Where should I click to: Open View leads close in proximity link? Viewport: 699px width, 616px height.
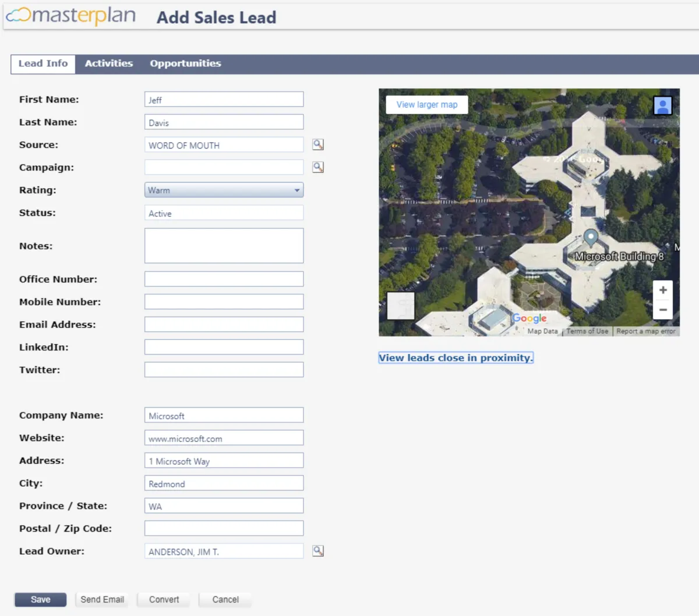456,357
